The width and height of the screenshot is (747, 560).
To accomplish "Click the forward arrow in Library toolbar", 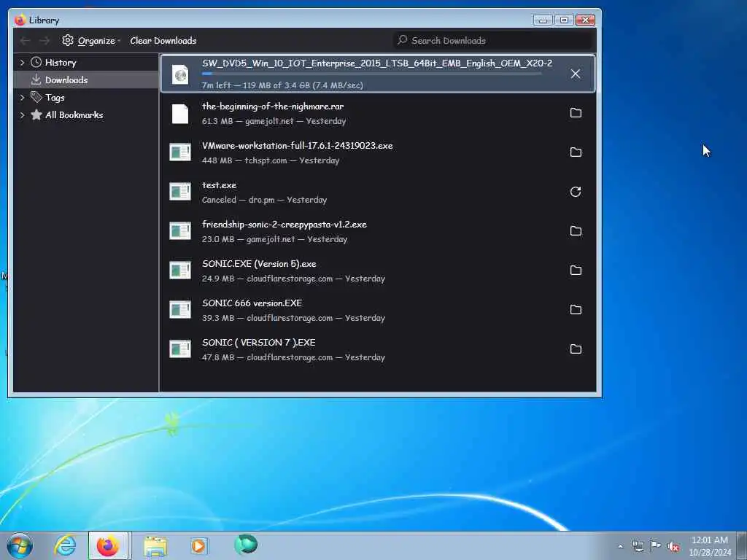I will [44, 41].
